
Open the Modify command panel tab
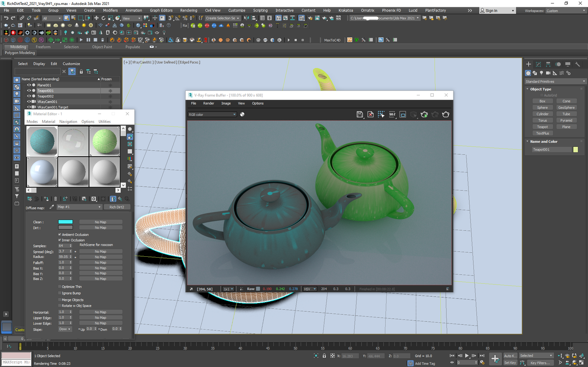538,64
